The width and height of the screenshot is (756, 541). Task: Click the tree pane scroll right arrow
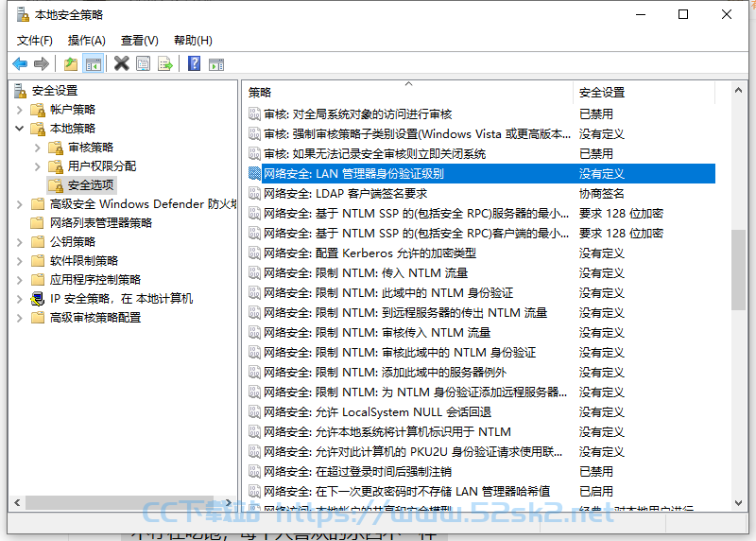[x=228, y=503]
